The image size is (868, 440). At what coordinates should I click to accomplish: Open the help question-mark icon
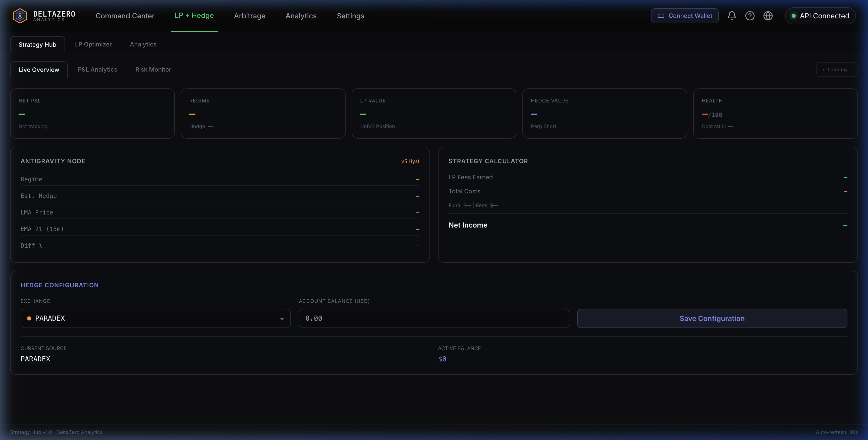750,16
